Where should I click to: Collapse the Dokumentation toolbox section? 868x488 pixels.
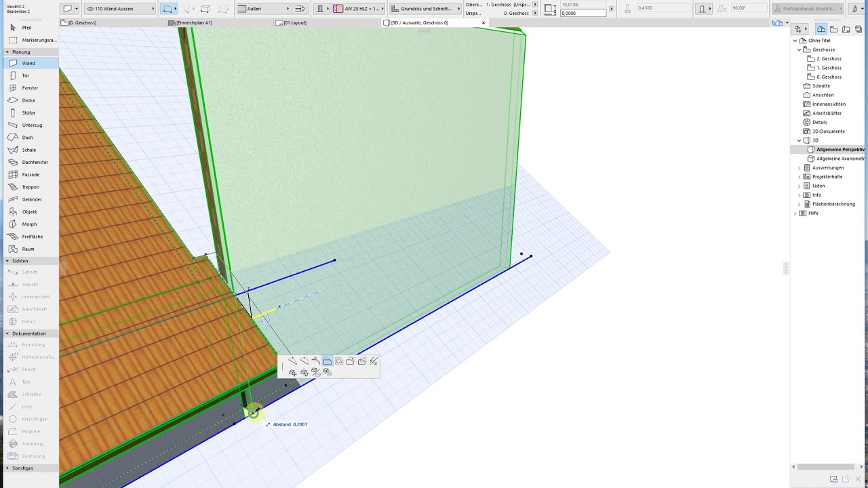click(8, 333)
